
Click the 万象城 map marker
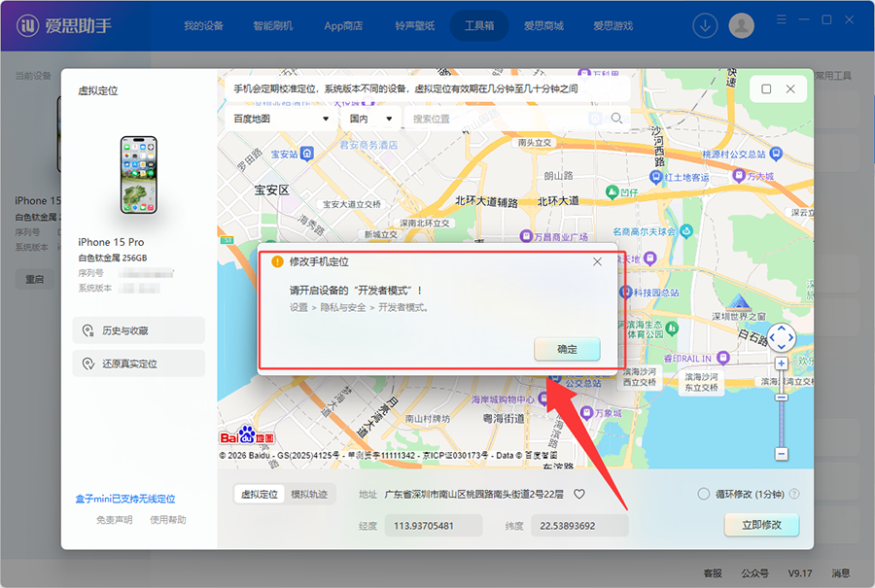586,413
